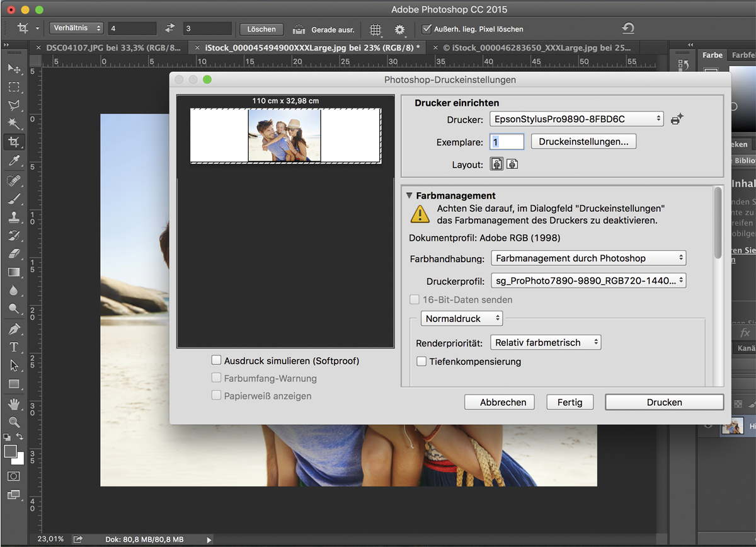The image size is (756, 547).
Task: Select the Hand tool
Action: 14,404
